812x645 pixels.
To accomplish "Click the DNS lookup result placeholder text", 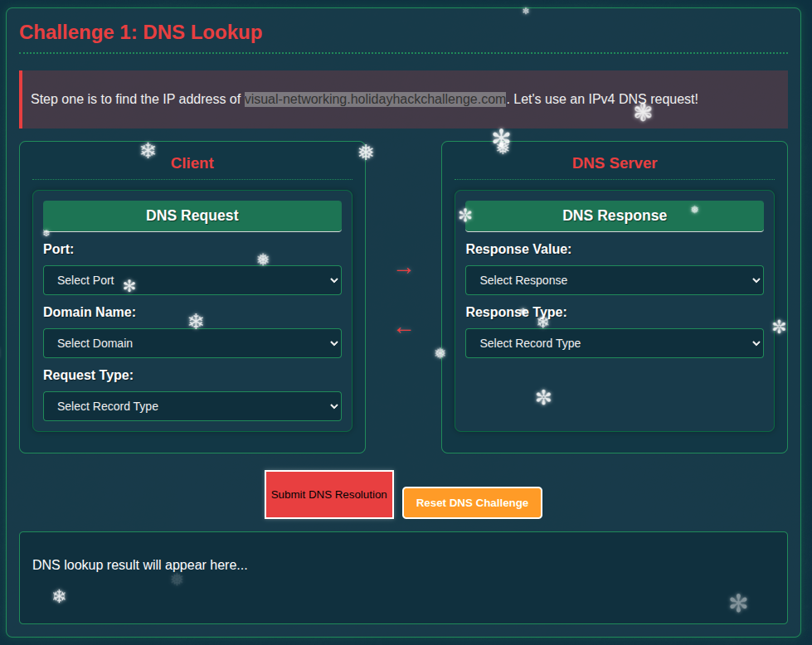I will coord(139,565).
